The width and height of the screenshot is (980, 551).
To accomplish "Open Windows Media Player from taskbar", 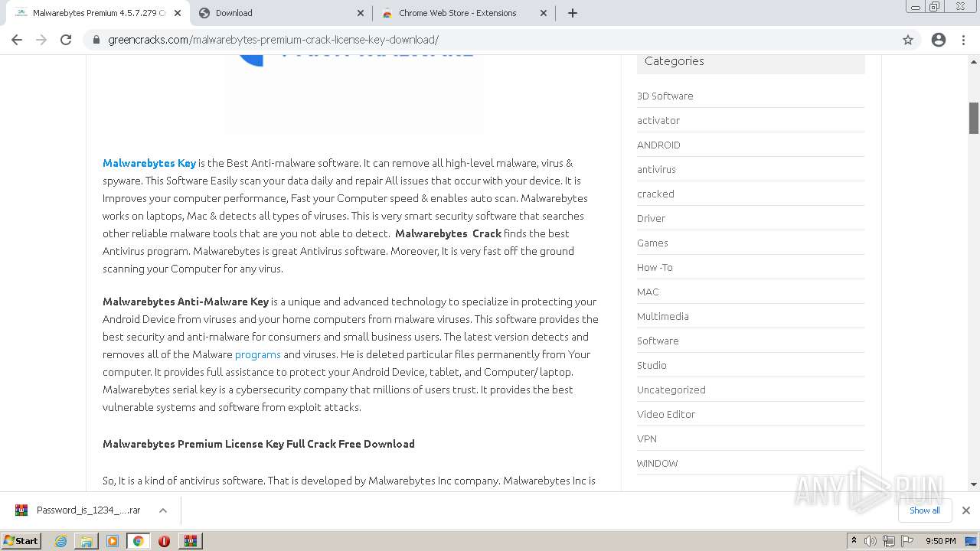I will click(x=113, y=541).
